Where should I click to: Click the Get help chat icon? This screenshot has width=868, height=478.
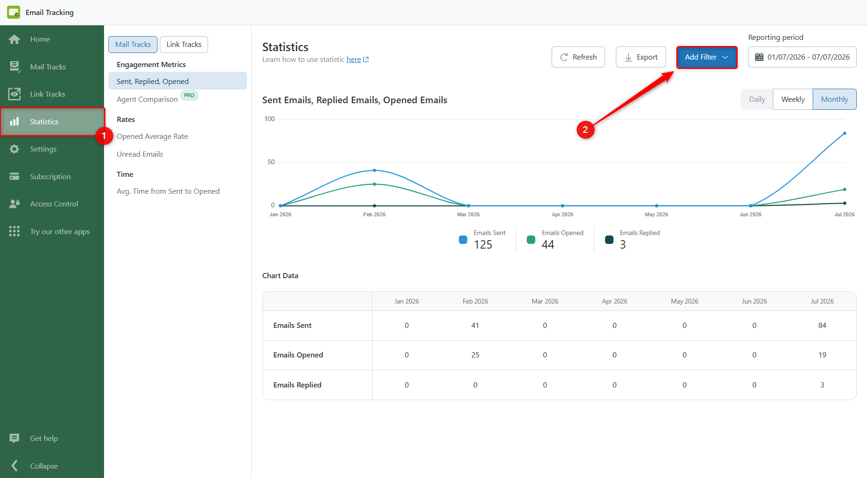coord(15,438)
